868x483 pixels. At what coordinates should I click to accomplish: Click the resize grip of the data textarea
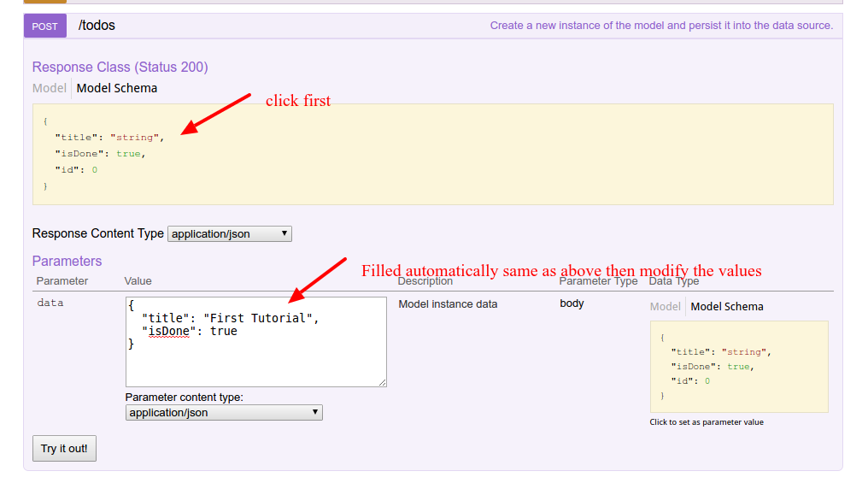click(382, 382)
